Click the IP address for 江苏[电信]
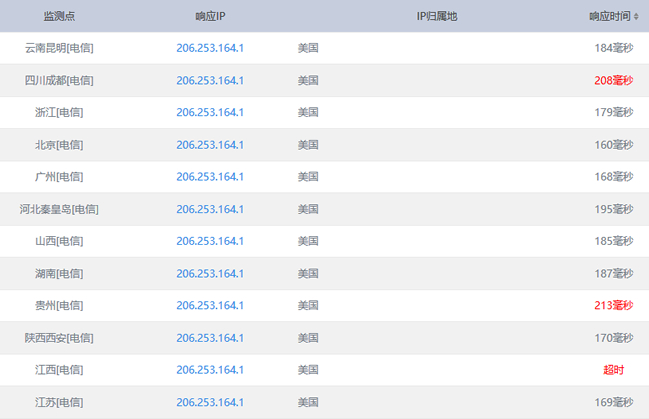 point(210,402)
